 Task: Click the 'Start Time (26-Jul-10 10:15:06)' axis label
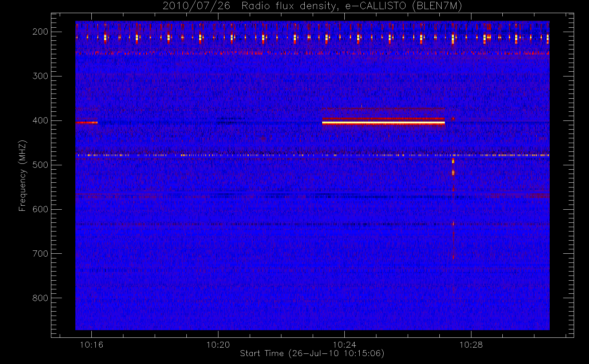point(312,353)
